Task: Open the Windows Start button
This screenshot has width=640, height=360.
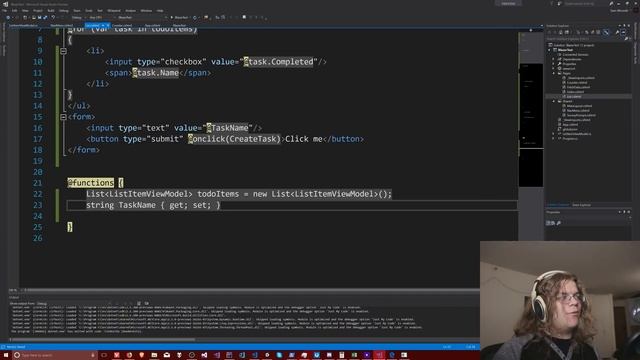Action: 6,355
